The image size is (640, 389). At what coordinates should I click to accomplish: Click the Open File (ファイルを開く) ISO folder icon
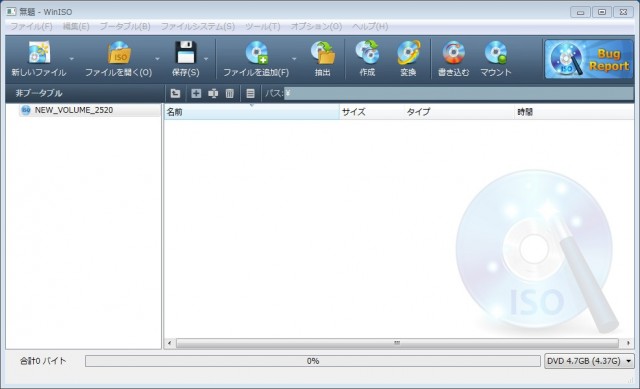point(119,53)
